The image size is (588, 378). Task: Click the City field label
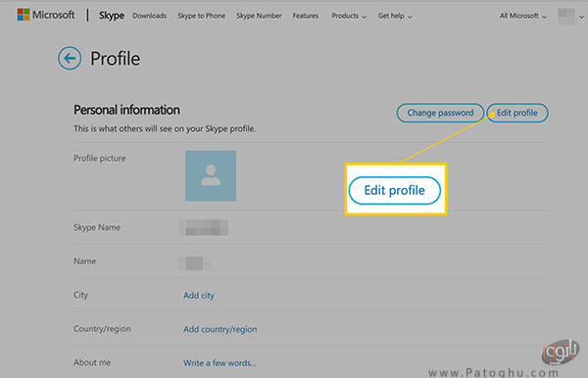pos(80,295)
